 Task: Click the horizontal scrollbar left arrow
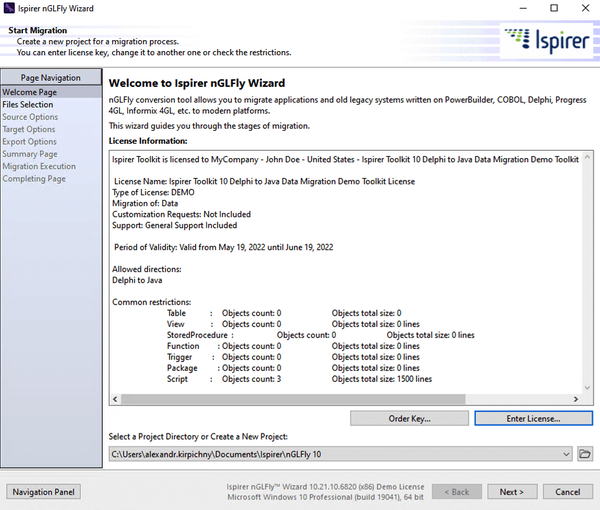click(x=115, y=399)
